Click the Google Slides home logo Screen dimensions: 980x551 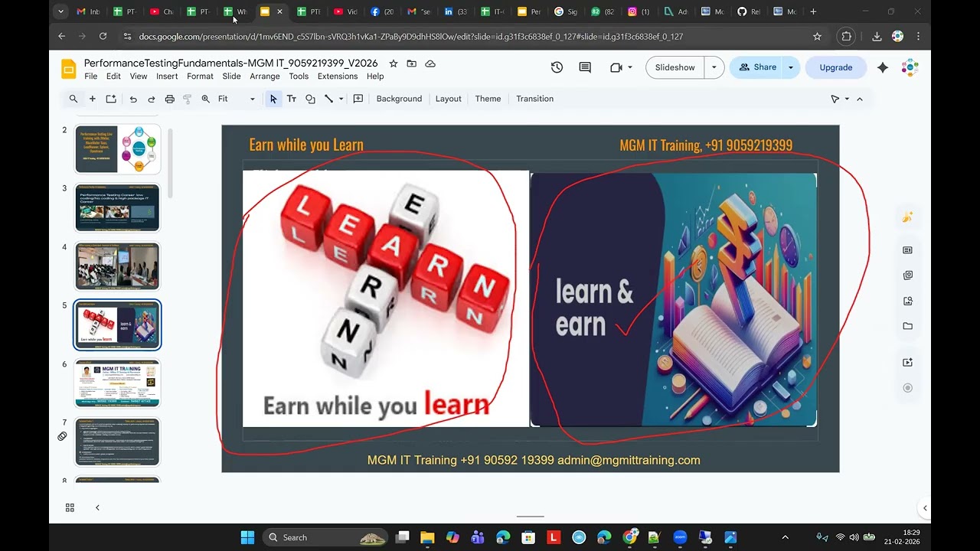pos(68,69)
